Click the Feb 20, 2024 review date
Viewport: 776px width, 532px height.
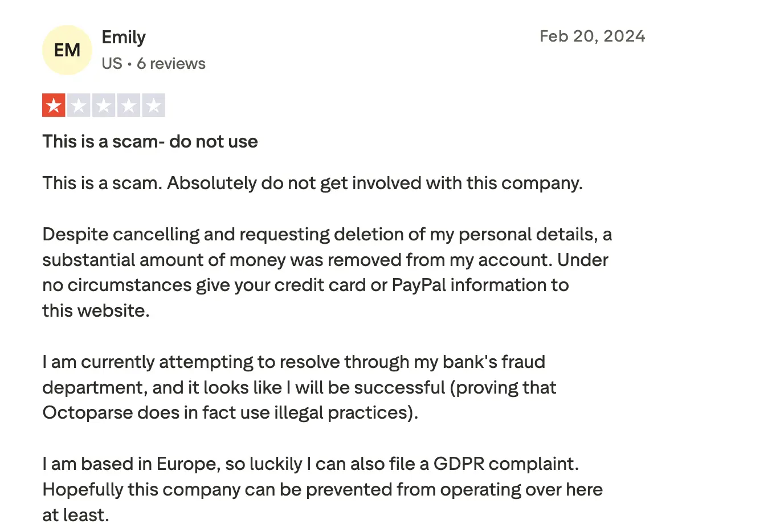pyautogui.click(x=592, y=36)
